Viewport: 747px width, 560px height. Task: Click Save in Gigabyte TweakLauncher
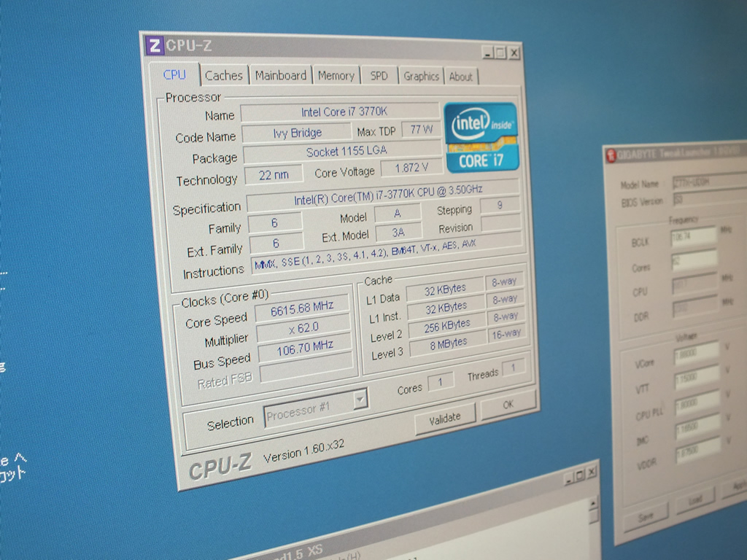pos(646,517)
